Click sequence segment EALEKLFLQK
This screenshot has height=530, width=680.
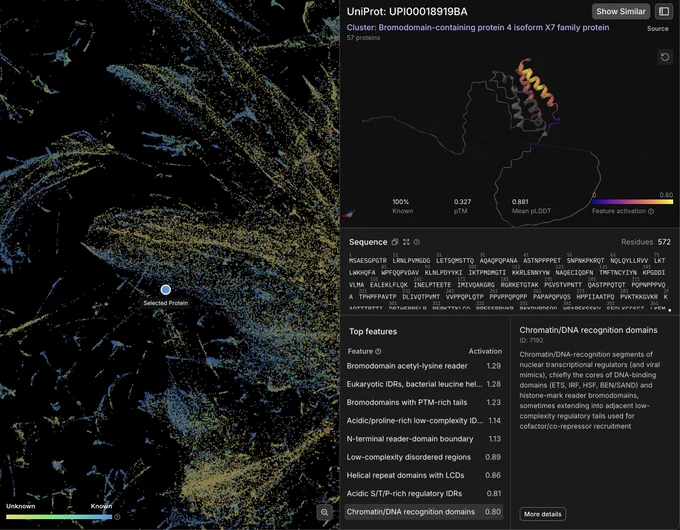389,285
